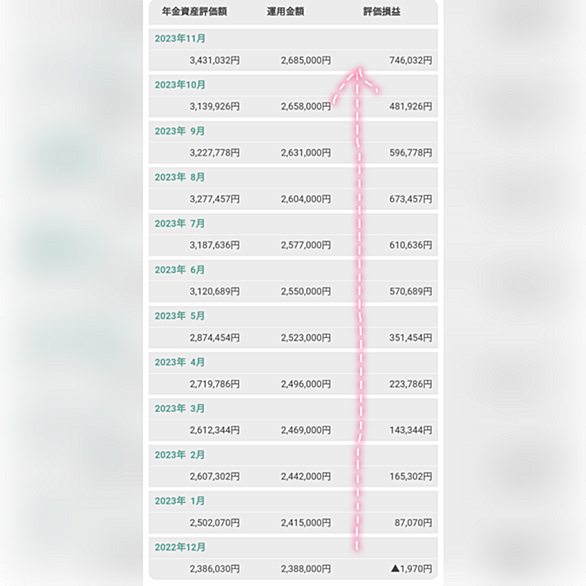Image resolution: width=586 pixels, height=586 pixels.
Task: Select the 2023年 6月 month header
Action: 293,270
